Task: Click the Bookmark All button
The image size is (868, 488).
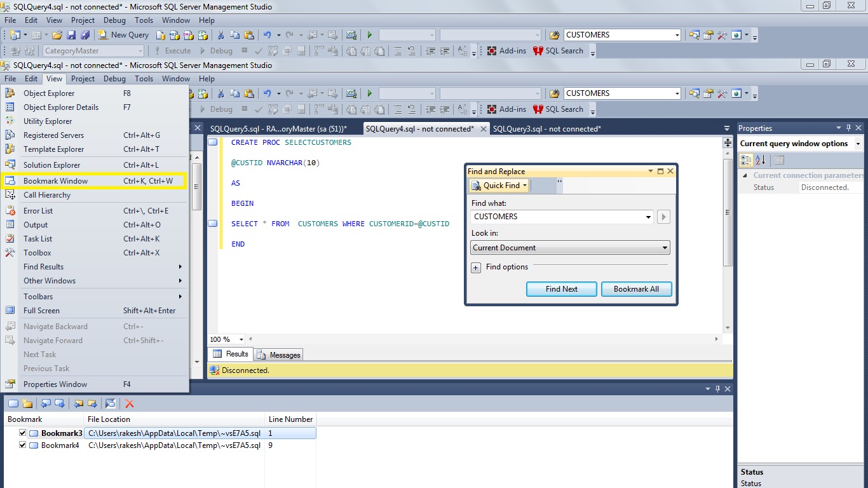Action: tap(636, 289)
